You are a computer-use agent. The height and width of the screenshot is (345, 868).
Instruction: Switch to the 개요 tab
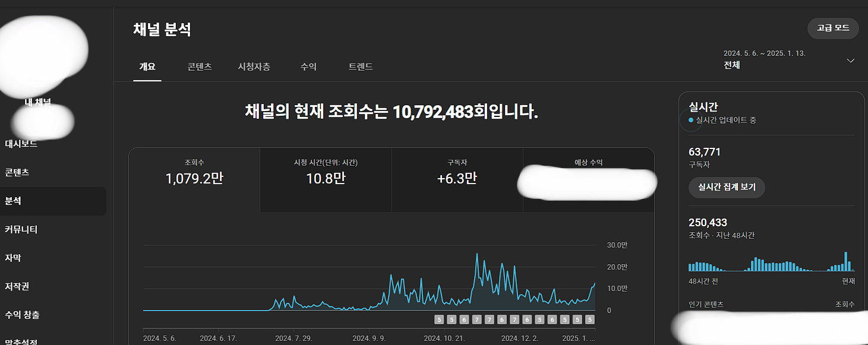tap(147, 67)
